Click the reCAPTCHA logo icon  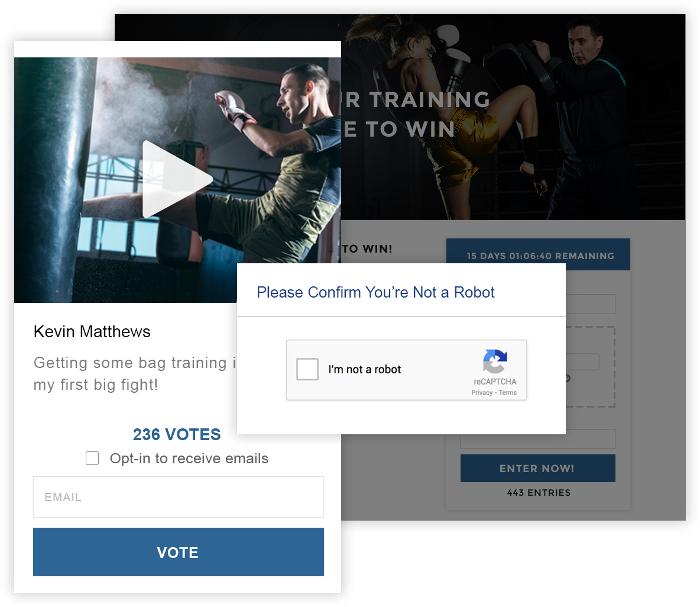(x=495, y=361)
